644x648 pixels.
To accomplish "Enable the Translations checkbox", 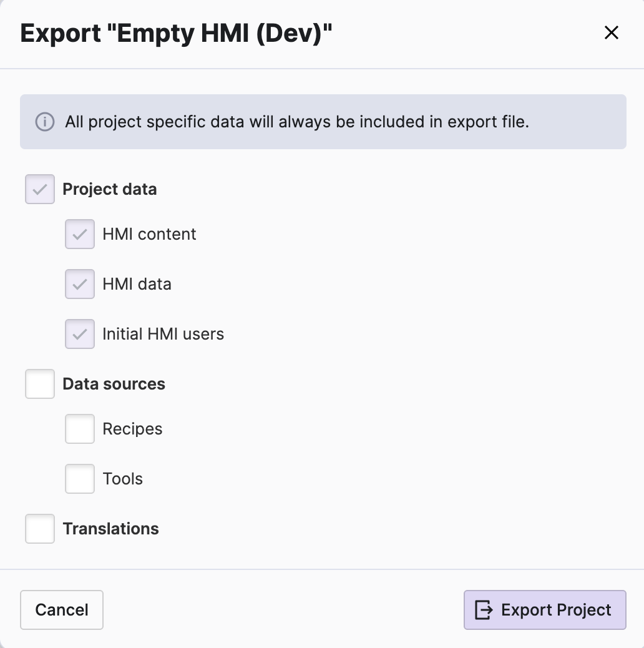I will click(x=40, y=529).
